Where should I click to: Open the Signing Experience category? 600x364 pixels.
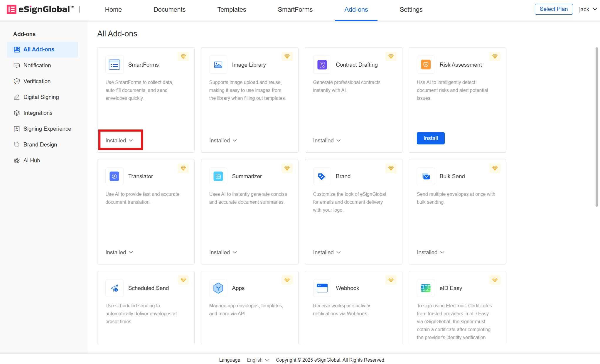[x=42, y=129]
